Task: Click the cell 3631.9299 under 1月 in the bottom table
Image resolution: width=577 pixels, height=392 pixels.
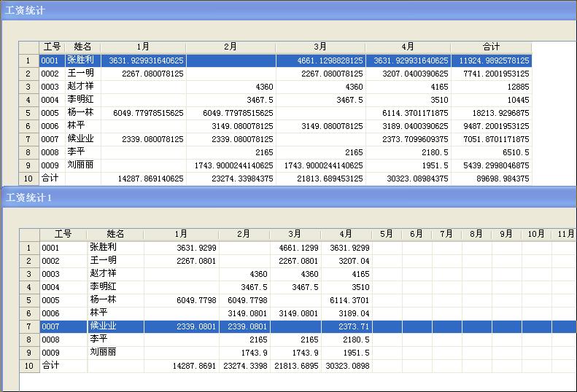Action: pyautogui.click(x=181, y=248)
